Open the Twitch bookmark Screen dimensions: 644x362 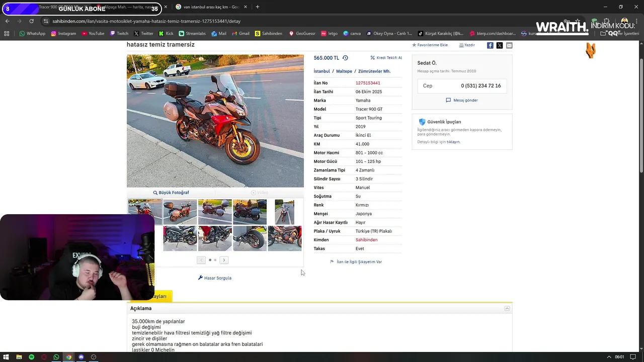tap(119, 34)
